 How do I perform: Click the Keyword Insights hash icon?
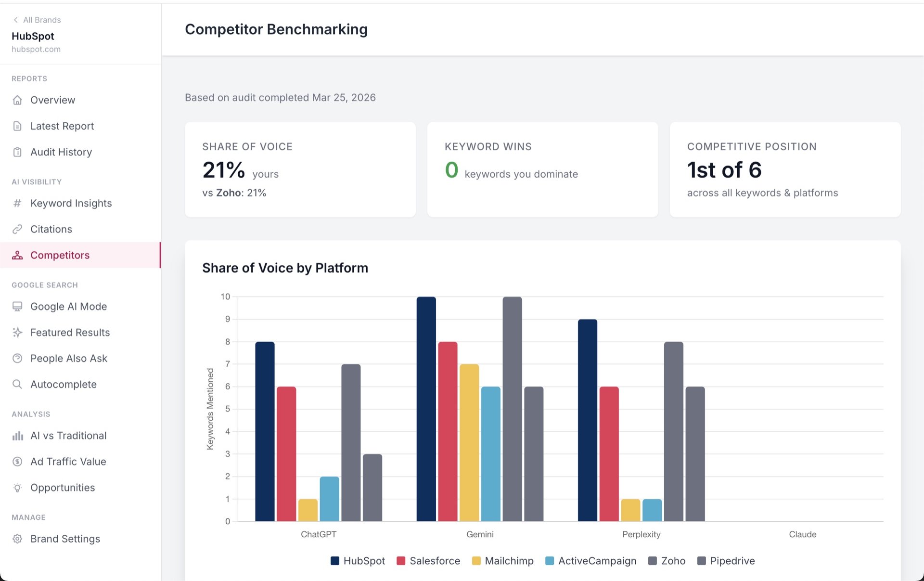[17, 203]
